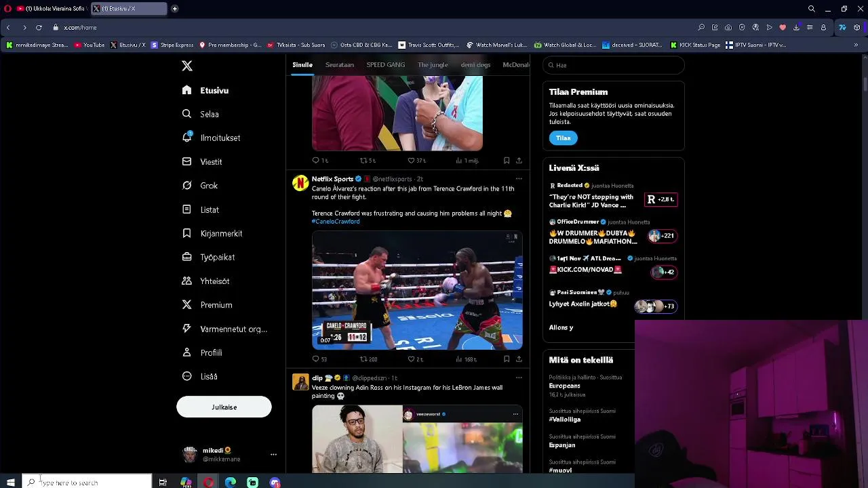Image resolution: width=868 pixels, height=488 pixels.
Task: Open KICK Status Page bookmark
Action: click(695, 45)
